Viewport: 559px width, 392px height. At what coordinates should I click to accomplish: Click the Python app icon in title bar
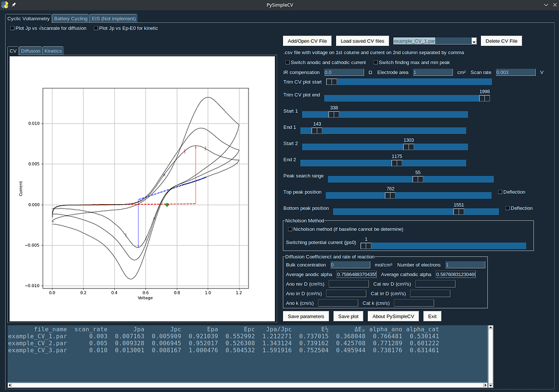pos(5,5)
